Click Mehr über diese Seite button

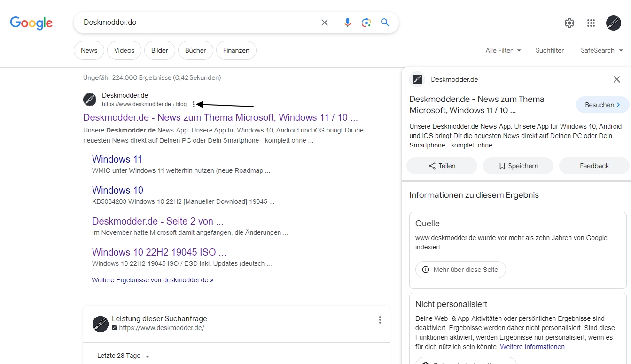[x=460, y=270]
